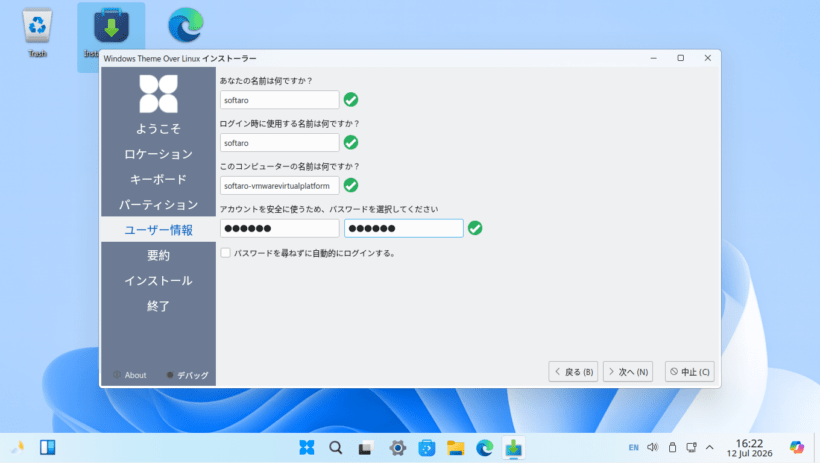The height and width of the screenshot is (463, 820).
Task: Enable パスワードを尋ねずに自動的にログインする checkbox
Action: (x=225, y=253)
